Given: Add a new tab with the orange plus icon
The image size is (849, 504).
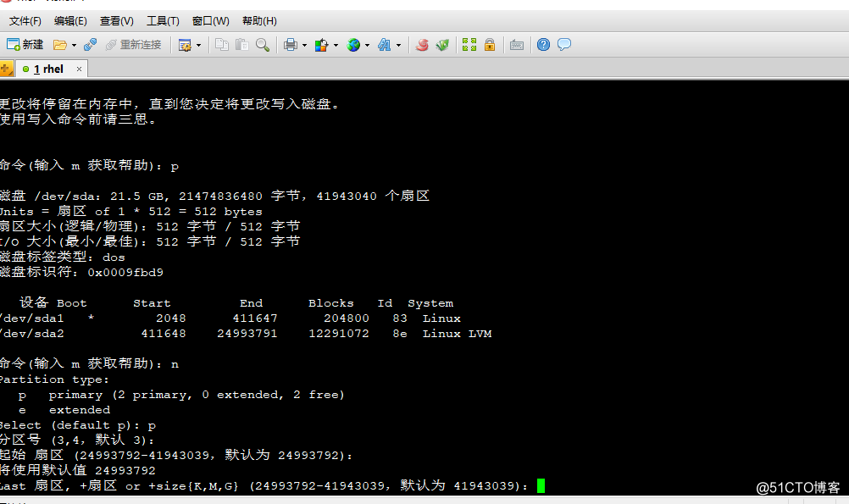Looking at the screenshot, I should coord(6,69).
